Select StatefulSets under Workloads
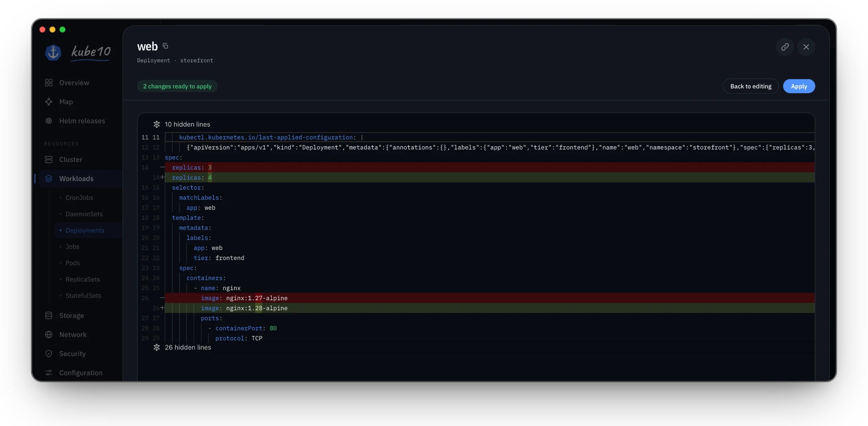The height and width of the screenshot is (426, 868). (x=83, y=296)
